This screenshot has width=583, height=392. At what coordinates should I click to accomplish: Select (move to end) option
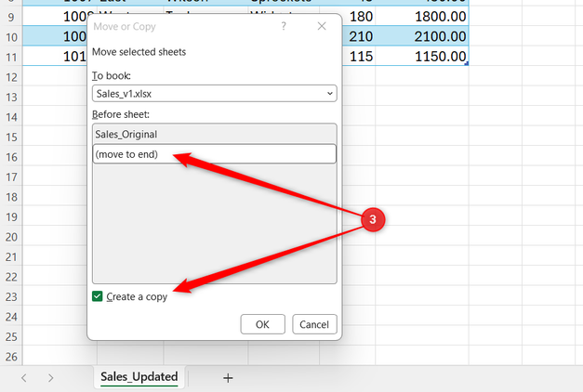tap(215, 154)
